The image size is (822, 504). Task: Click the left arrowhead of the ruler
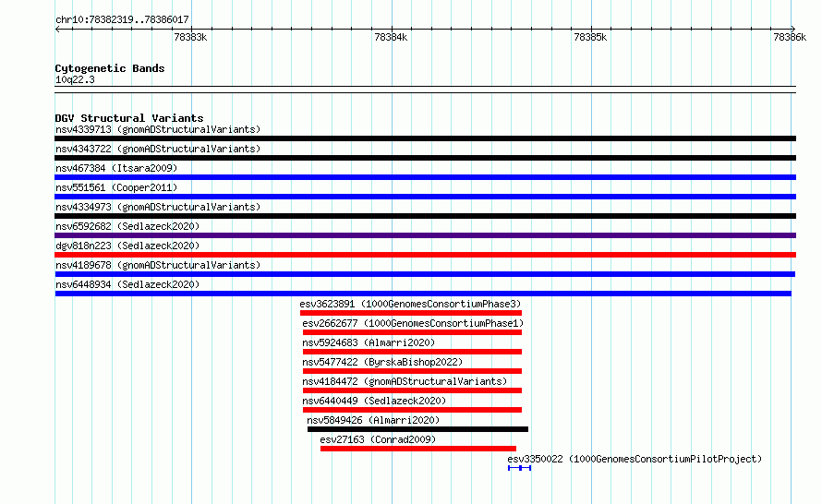(x=57, y=29)
